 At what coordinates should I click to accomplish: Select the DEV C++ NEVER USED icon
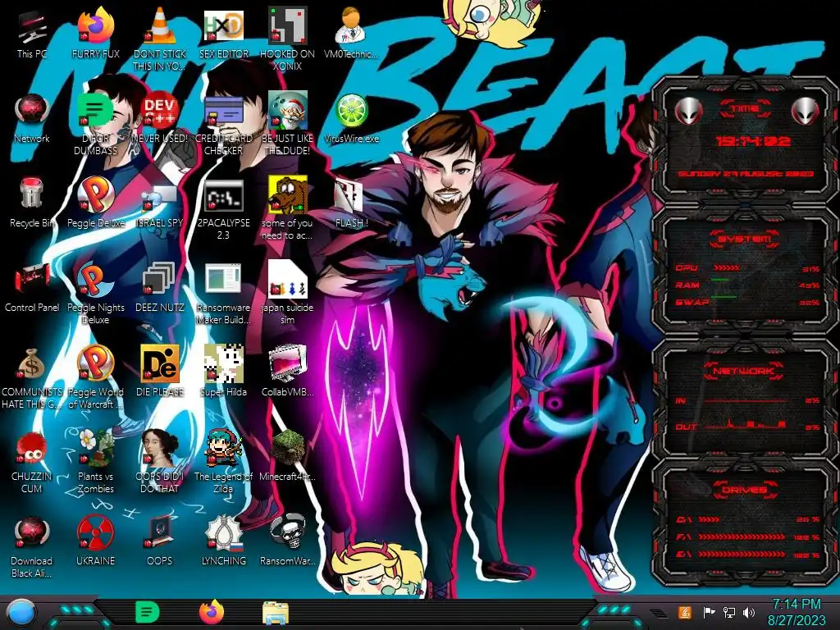point(159,118)
